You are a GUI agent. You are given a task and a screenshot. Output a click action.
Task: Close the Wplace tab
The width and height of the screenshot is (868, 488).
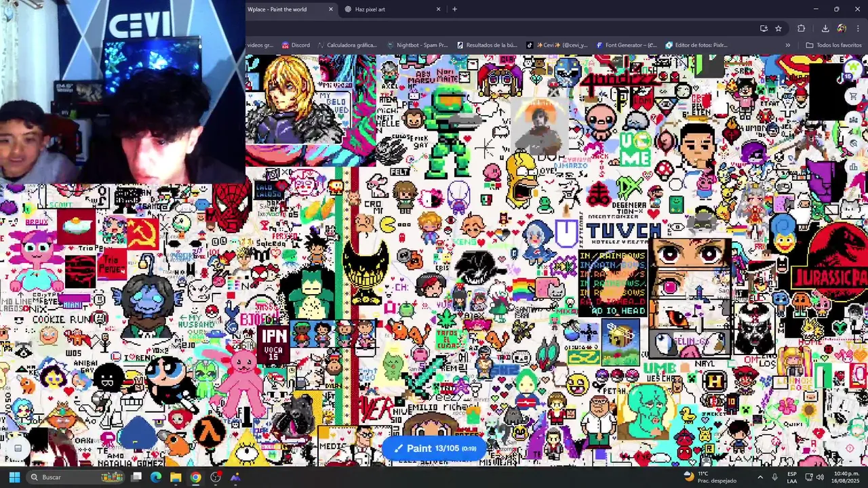[x=331, y=9]
